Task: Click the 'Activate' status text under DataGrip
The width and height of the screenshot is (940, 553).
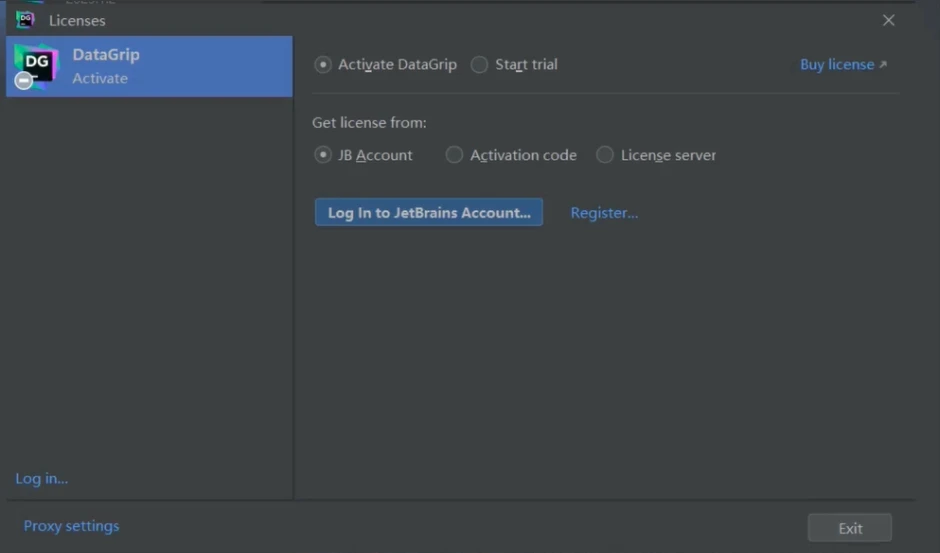Action: (x=100, y=78)
